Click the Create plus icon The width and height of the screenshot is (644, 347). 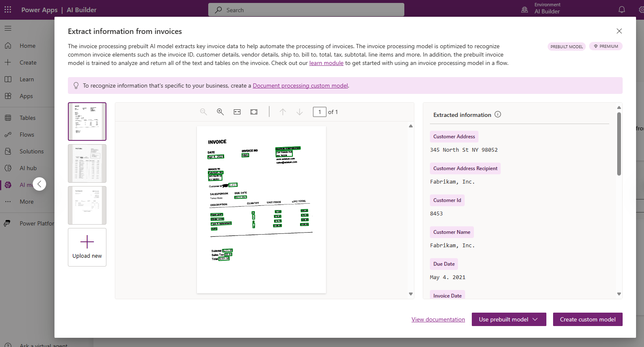pos(8,62)
